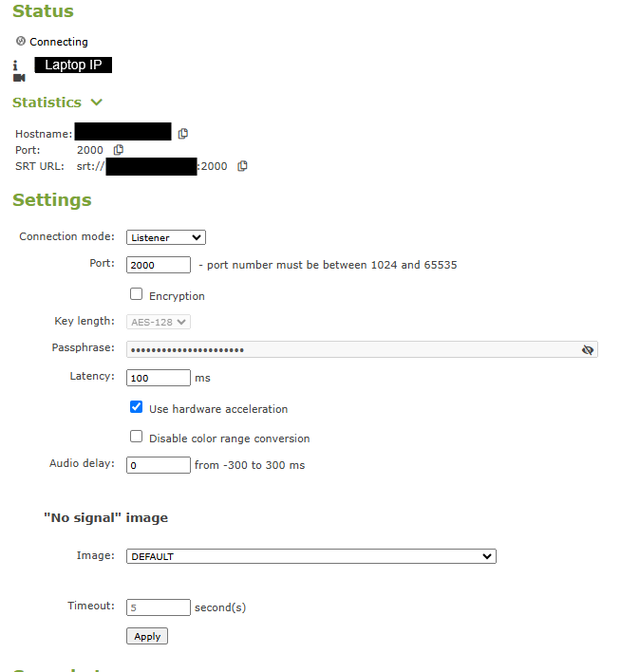
Task: Copy the Port 2000 value
Action: click(x=119, y=150)
